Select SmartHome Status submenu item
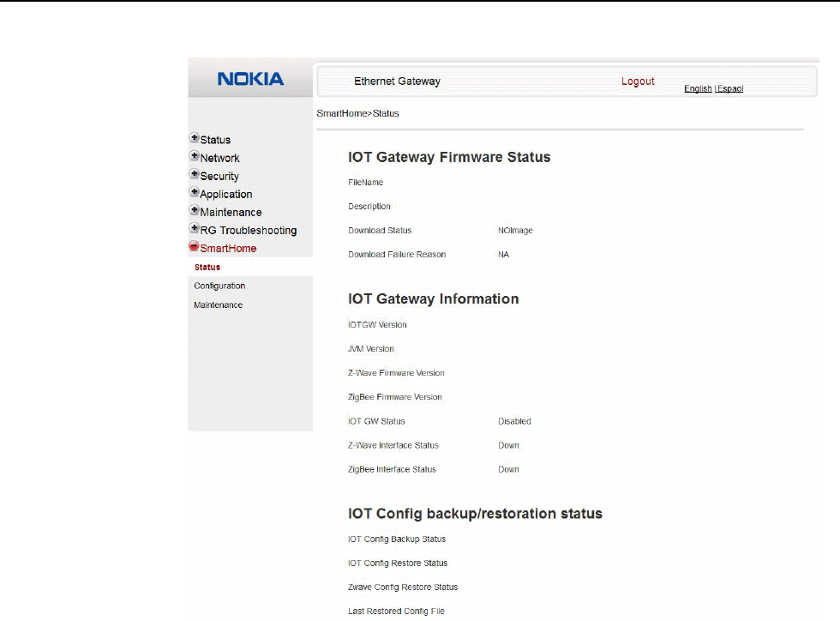Viewport: 840px width, 621px height. [x=207, y=268]
